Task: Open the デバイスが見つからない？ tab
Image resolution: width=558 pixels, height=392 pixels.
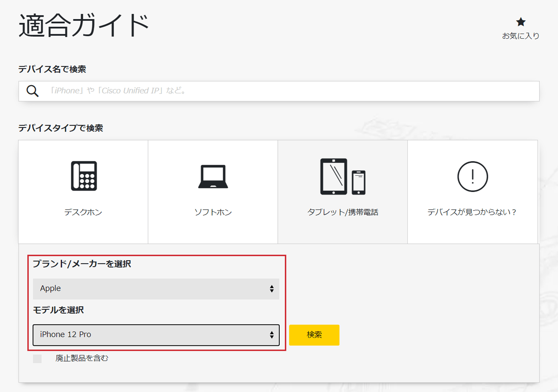Action: click(473, 192)
